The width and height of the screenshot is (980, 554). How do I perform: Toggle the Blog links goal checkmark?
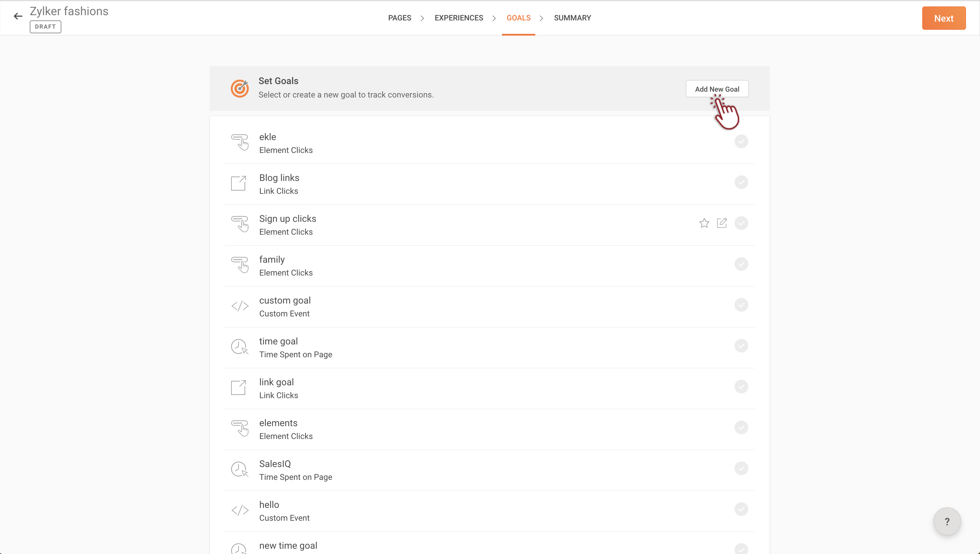tap(741, 182)
